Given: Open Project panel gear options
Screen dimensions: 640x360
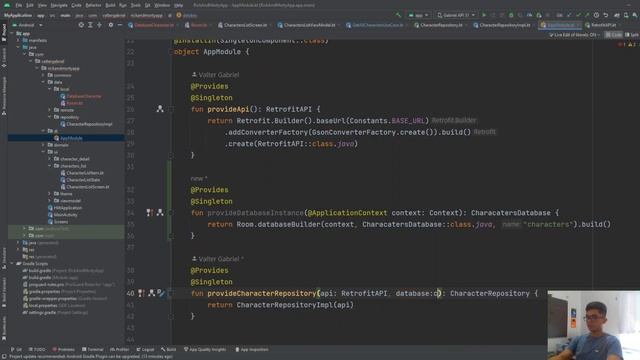Looking at the screenshot, I should 111,25.
